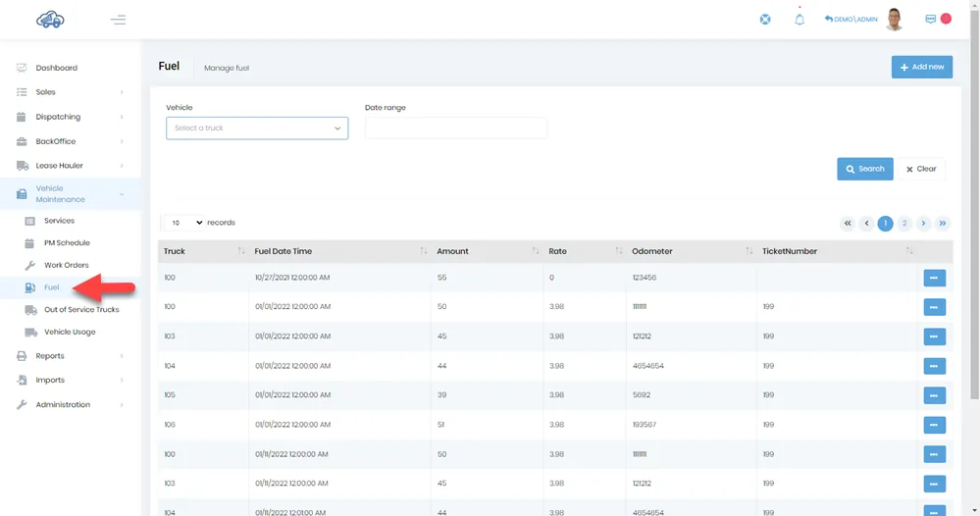The width and height of the screenshot is (980, 516).
Task: Expand the Dispatching menu
Action: [70, 117]
